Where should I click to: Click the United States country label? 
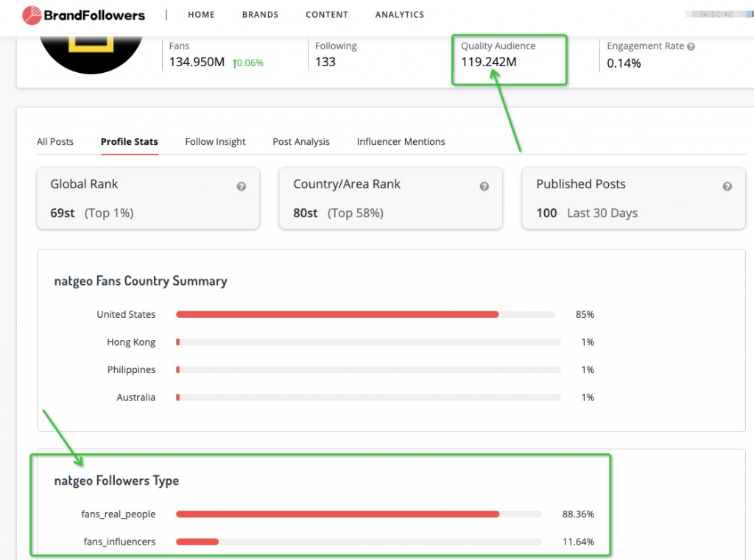point(126,314)
